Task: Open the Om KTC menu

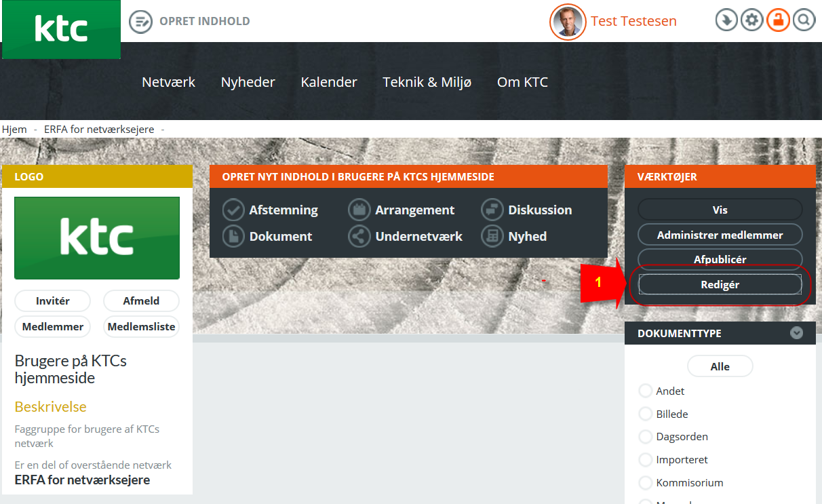Action: coord(522,82)
